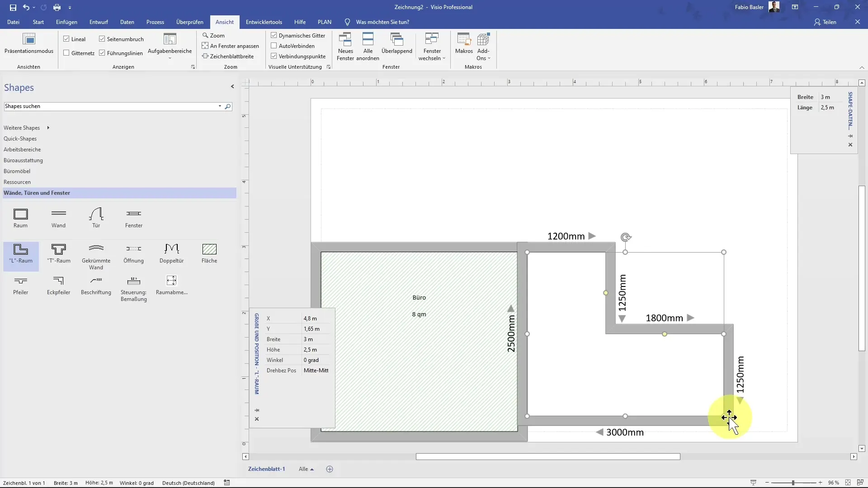Select the Gekrümmte Wand shape
Image resolution: width=868 pixels, height=488 pixels.
tap(96, 257)
